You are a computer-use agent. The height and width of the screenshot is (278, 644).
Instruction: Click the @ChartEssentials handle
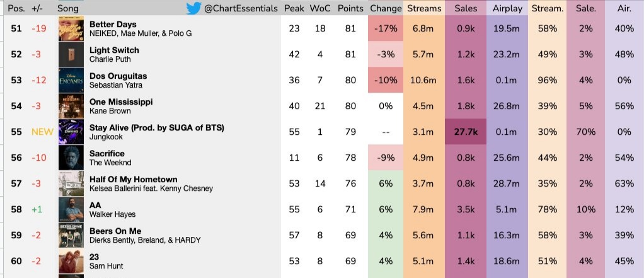(x=240, y=8)
